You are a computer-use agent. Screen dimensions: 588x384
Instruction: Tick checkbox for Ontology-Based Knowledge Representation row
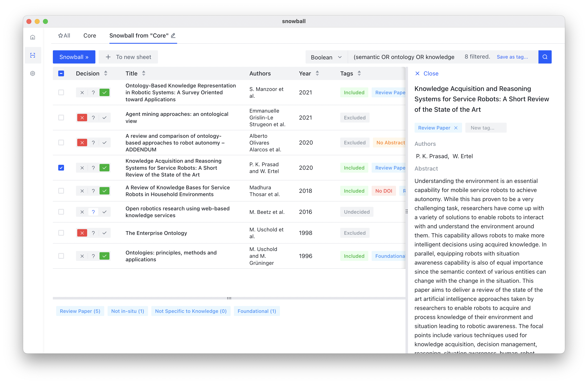[61, 93]
